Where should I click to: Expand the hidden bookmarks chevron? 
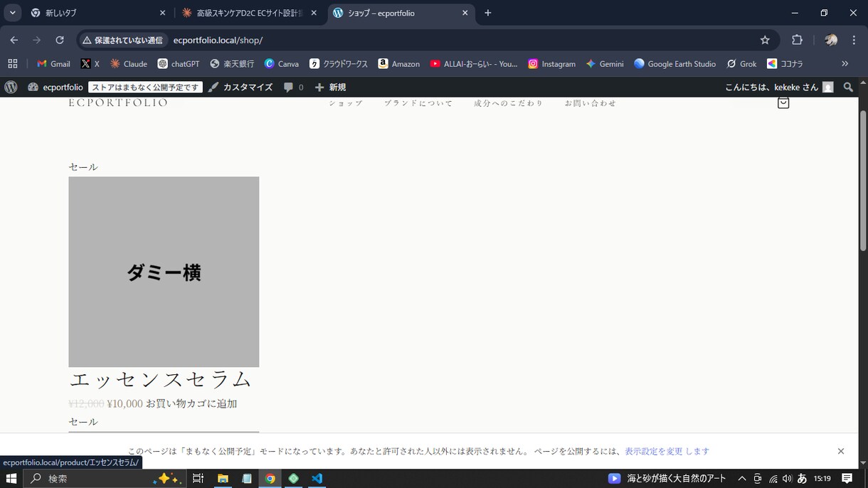click(845, 63)
